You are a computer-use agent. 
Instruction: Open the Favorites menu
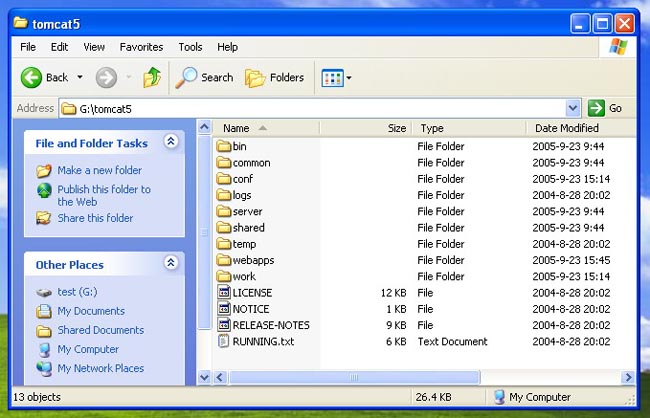point(141,47)
